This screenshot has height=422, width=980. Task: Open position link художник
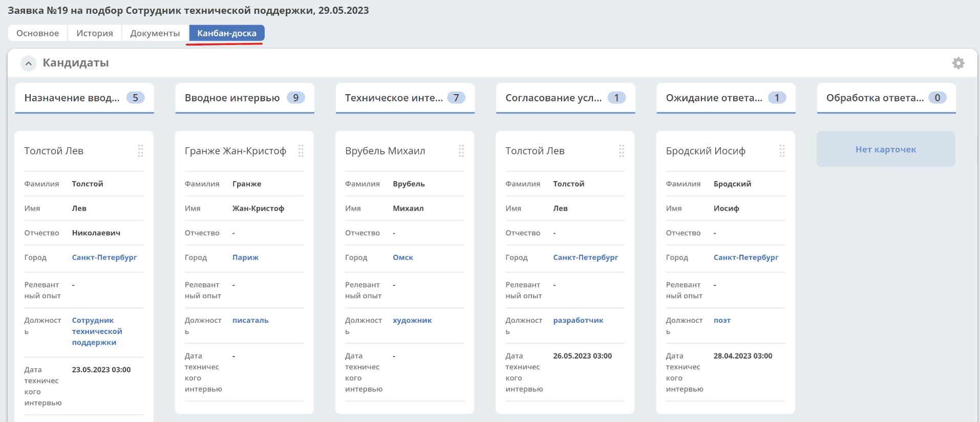(x=412, y=320)
